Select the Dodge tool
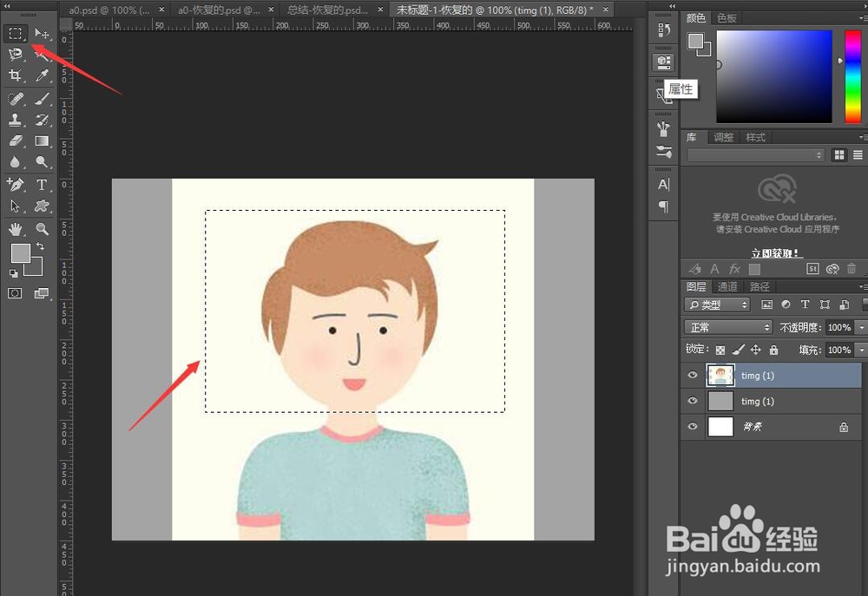Viewport: 868px width, 596px height. pyautogui.click(x=42, y=161)
